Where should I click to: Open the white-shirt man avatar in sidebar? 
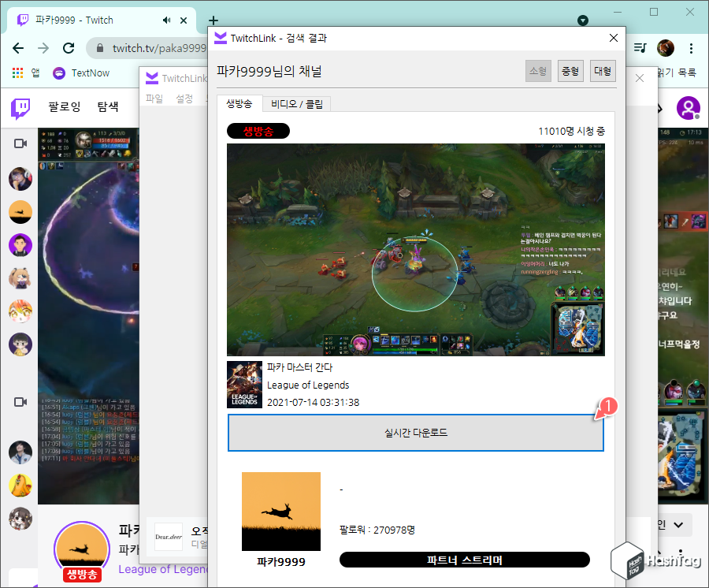click(20, 452)
